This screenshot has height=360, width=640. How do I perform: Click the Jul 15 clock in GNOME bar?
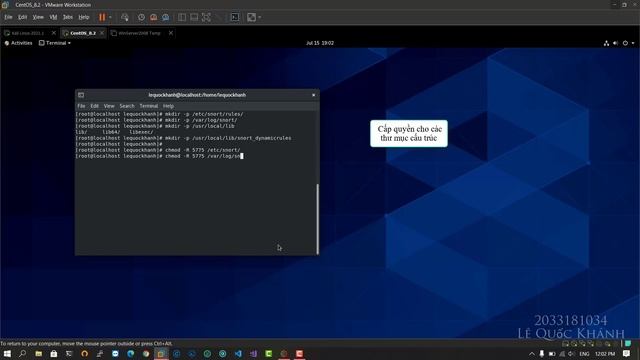click(x=320, y=43)
